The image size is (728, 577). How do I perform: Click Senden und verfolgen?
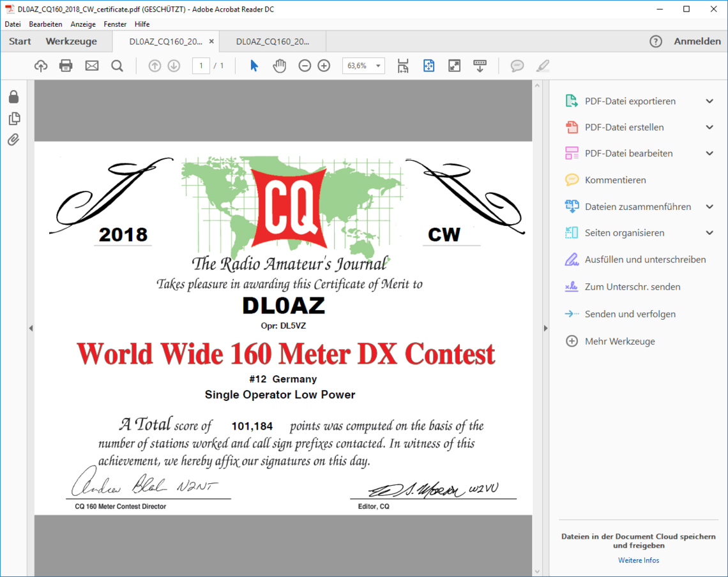tap(630, 314)
